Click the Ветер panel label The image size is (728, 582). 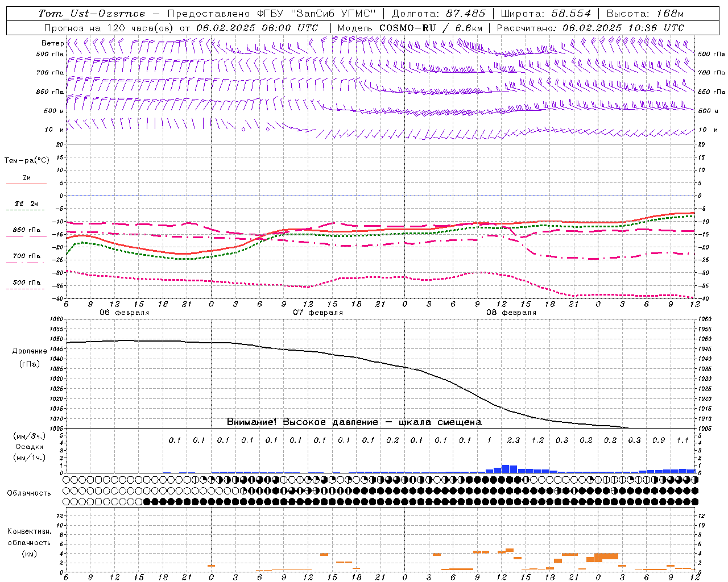tap(52, 43)
